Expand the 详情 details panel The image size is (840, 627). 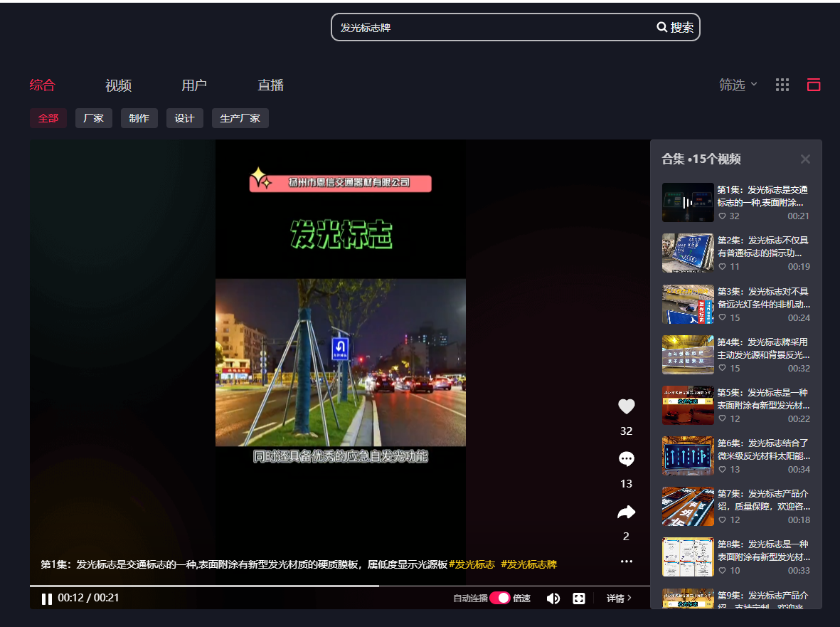618,599
